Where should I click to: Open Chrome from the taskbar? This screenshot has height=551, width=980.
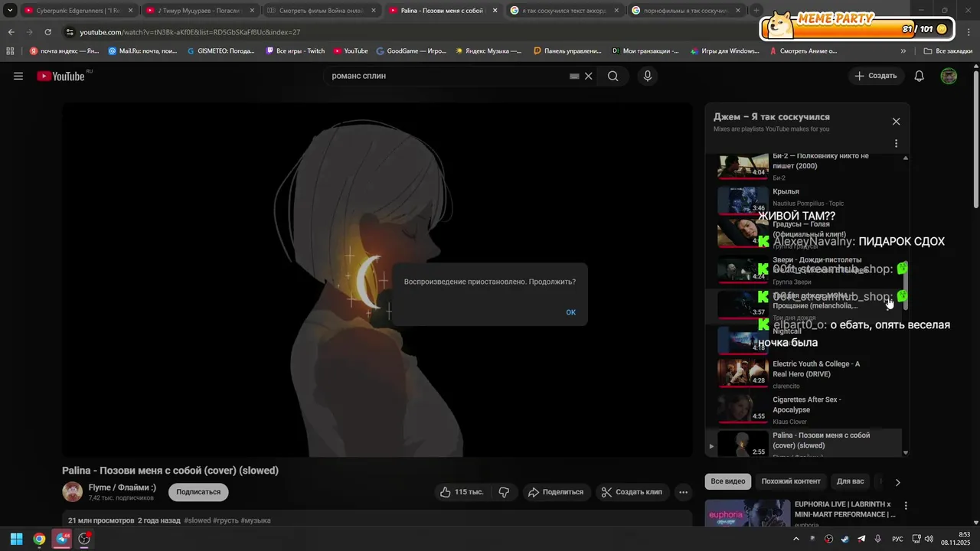pyautogui.click(x=39, y=539)
